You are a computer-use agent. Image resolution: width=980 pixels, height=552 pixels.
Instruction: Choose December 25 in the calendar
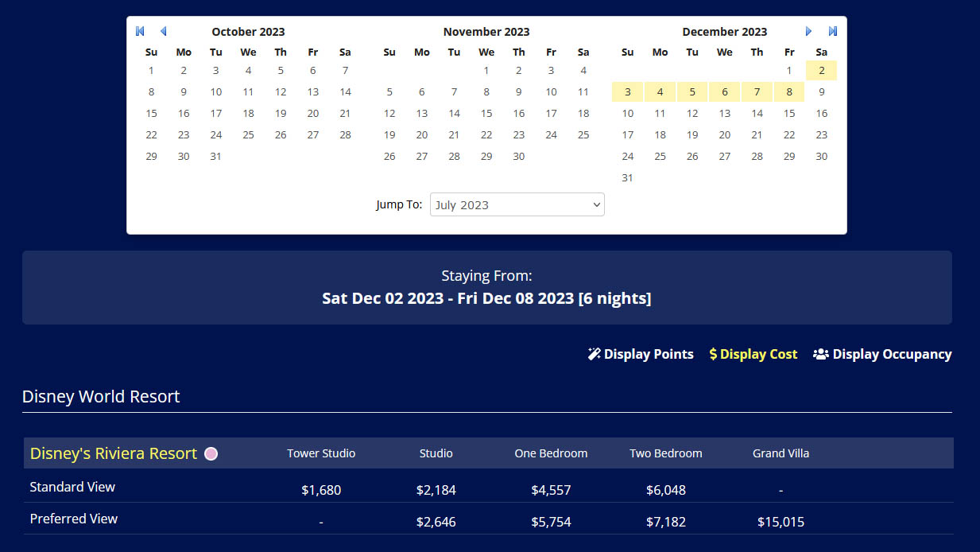point(660,157)
